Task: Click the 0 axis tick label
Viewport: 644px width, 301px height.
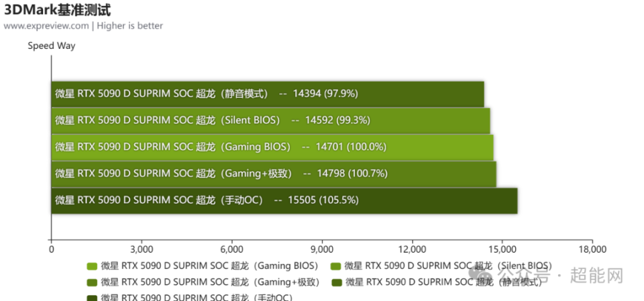Action: [52, 249]
